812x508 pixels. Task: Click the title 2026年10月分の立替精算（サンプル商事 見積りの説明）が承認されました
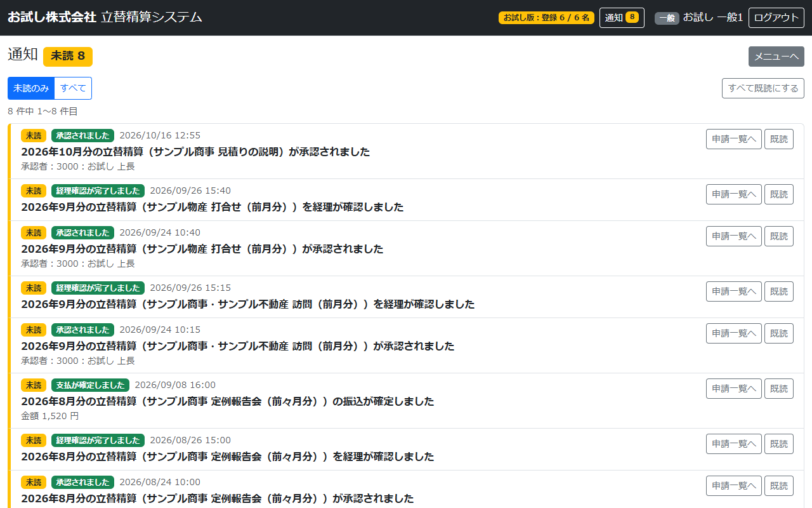click(x=195, y=152)
